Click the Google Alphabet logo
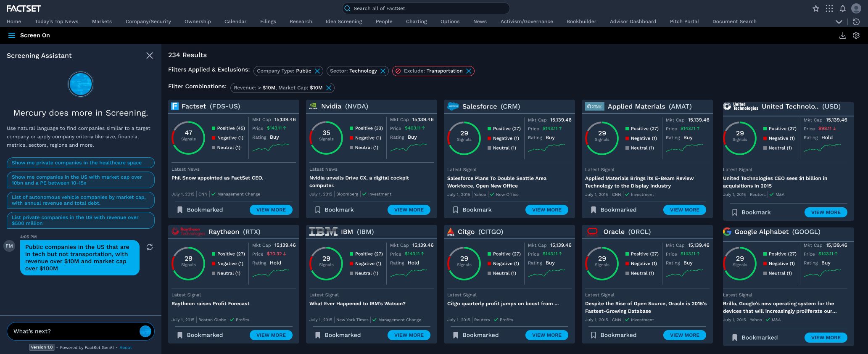The height and width of the screenshot is (354, 868). point(727,232)
